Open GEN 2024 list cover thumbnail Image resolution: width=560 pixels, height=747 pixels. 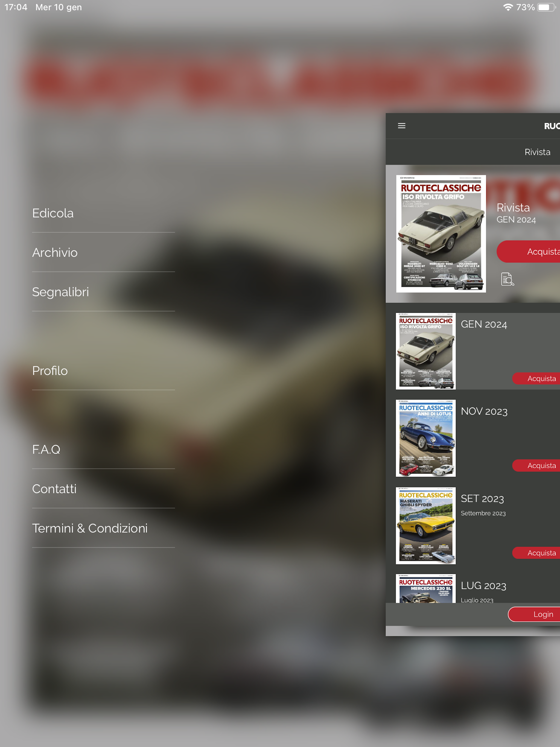425,351
